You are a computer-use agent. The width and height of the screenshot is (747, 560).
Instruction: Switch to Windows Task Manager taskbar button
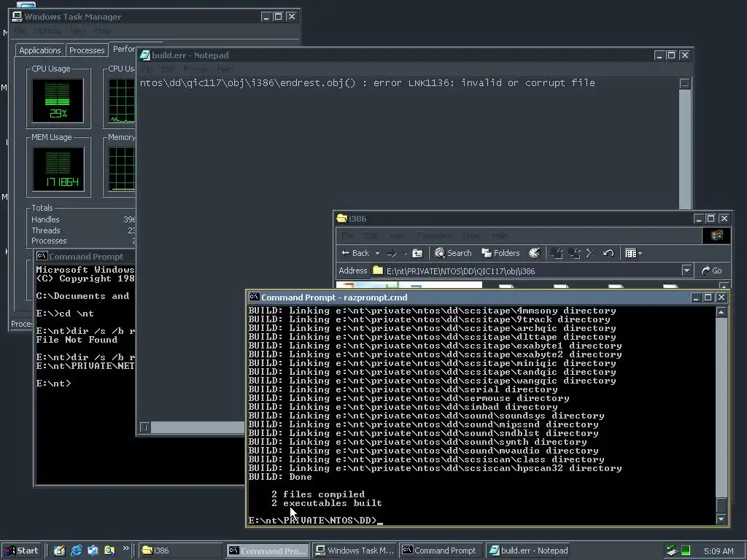(355, 551)
